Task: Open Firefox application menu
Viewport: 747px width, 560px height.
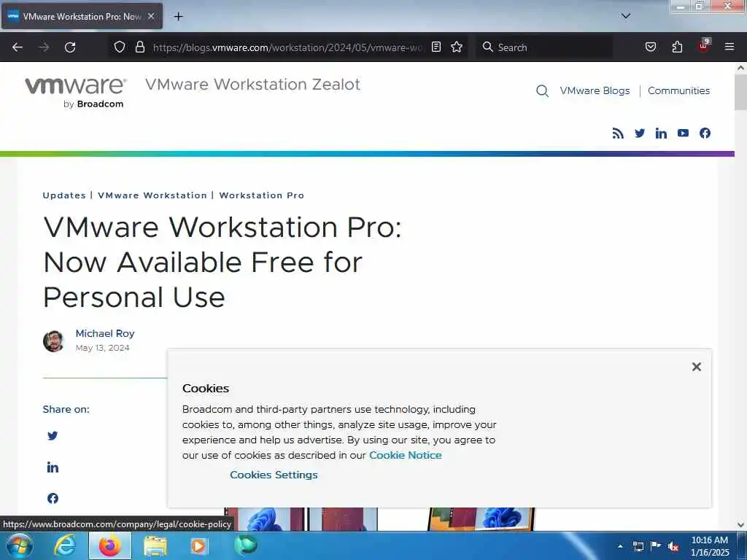Action: click(x=729, y=47)
